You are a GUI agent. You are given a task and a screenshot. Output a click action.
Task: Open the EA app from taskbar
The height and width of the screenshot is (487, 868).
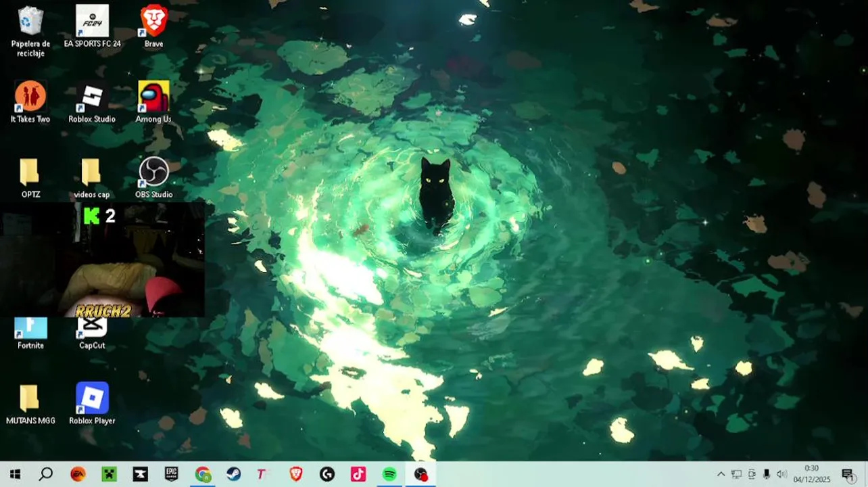tap(78, 474)
